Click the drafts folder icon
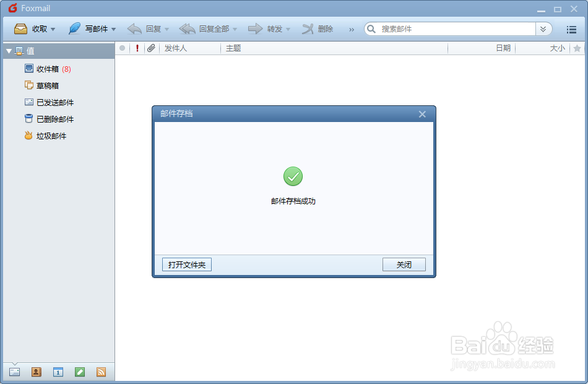Screen dimensions: 588x384 tap(29, 85)
